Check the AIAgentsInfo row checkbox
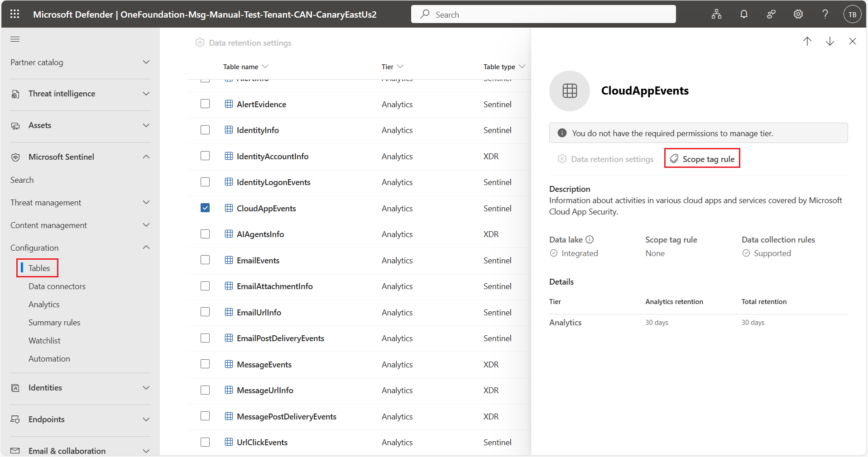This screenshot has width=868, height=457. [205, 234]
